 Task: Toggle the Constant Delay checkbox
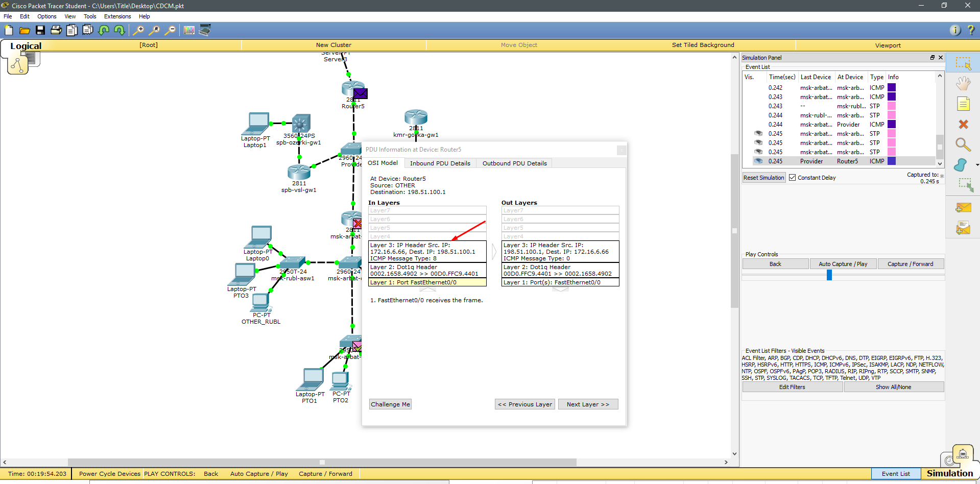point(793,178)
